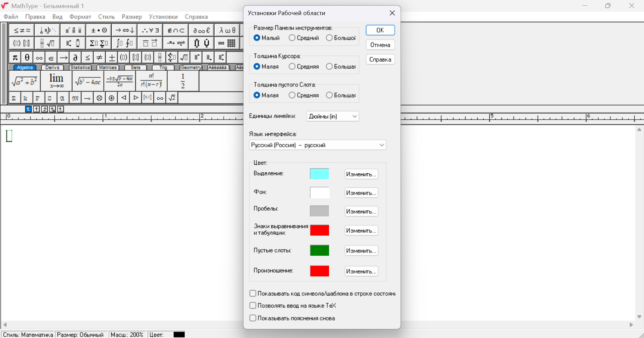Viewport: 644px width, 338px height.
Task: Insert the quadratic formula expression
Action: point(120,81)
